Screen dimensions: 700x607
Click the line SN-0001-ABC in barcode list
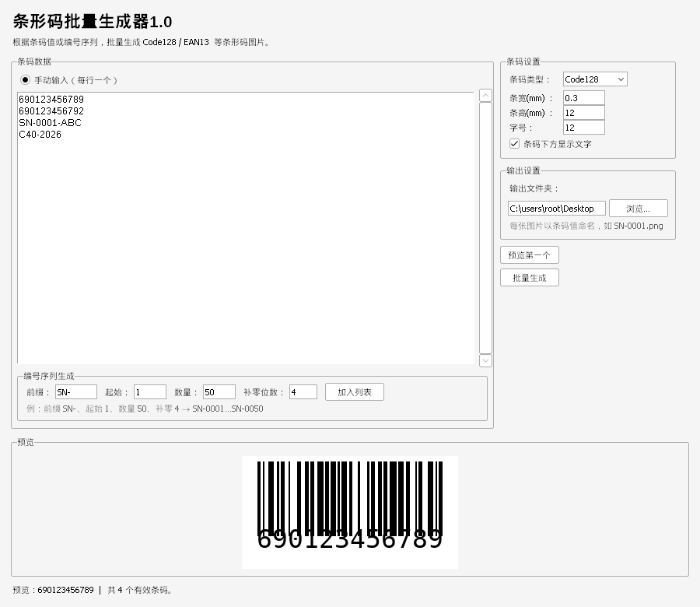click(50, 122)
